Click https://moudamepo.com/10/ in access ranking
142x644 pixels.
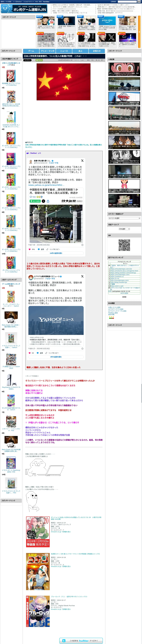click(121, 269)
